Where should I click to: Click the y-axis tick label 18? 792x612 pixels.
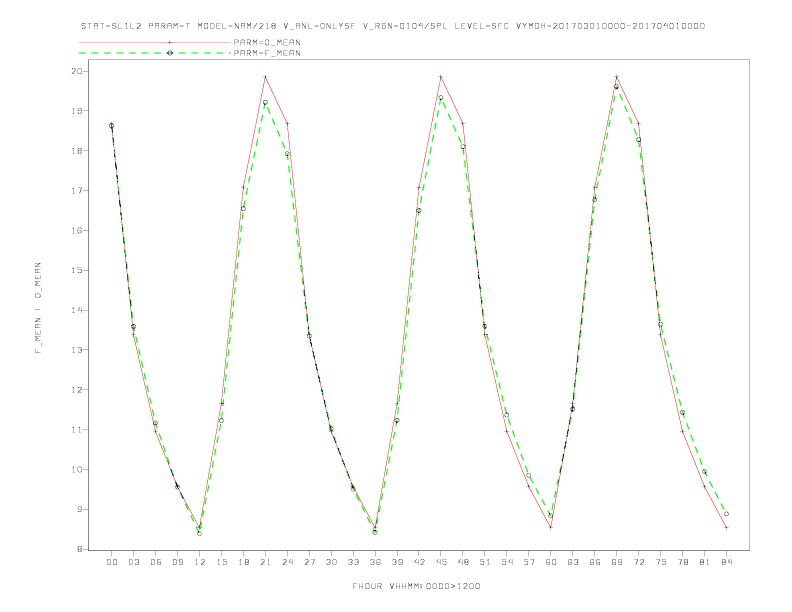(x=76, y=150)
